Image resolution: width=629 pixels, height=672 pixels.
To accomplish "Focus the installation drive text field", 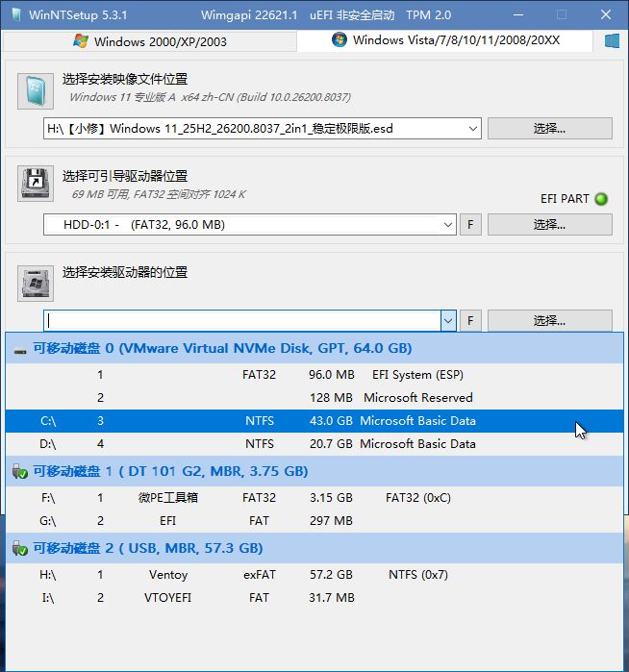I will point(242,320).
